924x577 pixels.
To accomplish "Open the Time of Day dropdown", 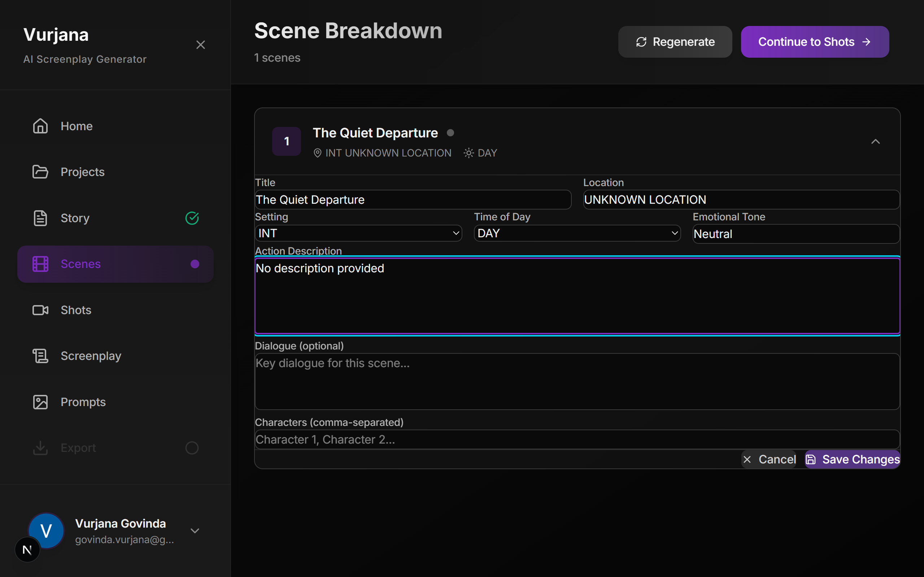I will [577, 233].
